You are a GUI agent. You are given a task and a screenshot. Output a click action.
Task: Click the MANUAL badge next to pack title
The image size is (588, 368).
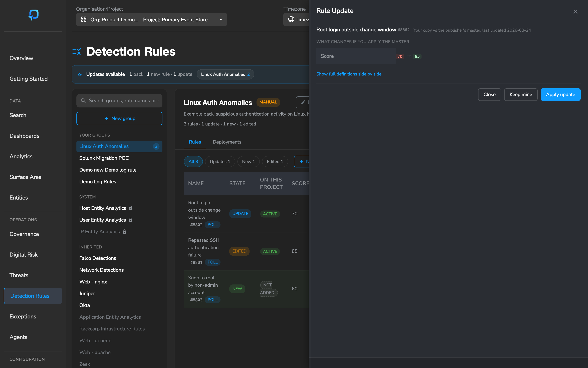[268, 102]
